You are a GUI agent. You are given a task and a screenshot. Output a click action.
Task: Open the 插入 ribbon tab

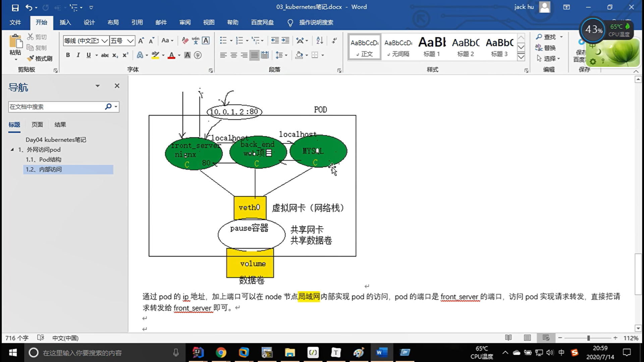[x=65, y=22]
